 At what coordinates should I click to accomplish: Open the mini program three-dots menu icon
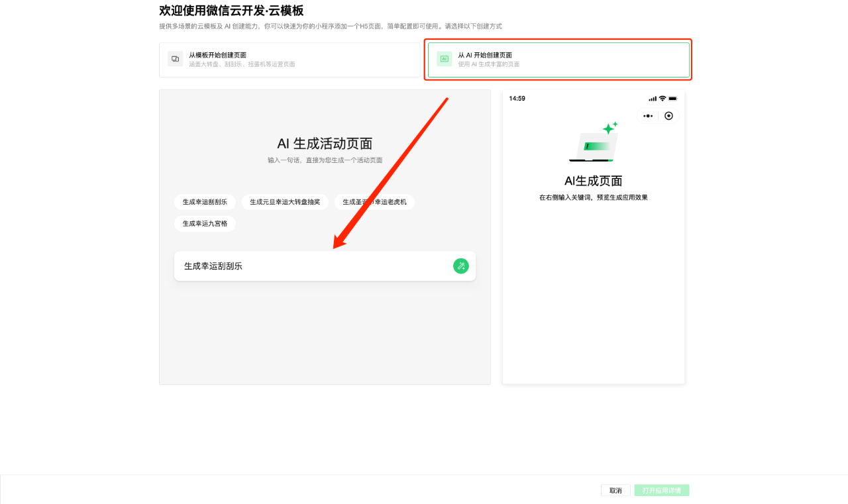(648, 116)
